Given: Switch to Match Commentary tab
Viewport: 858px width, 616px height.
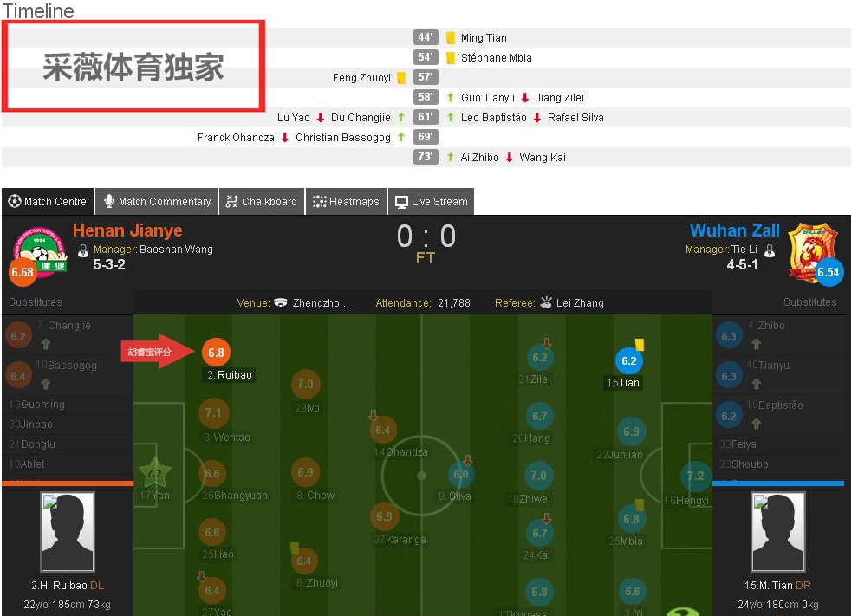Looking at the screenshot, I should (157, 201).
